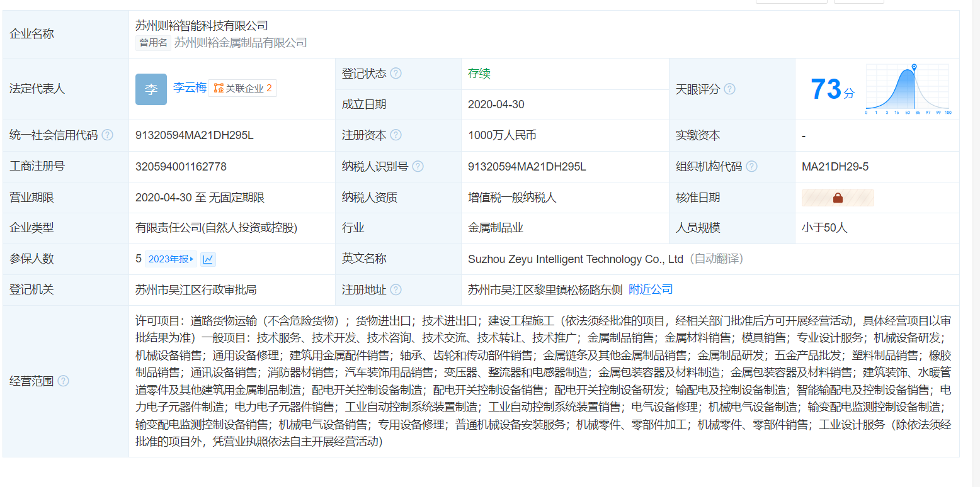The width and height of the screenshot is (980, 487).
Task: Select credit code 91320594MA21DH295L in 统一社会信用代码 row
Action: pos(195,135)
